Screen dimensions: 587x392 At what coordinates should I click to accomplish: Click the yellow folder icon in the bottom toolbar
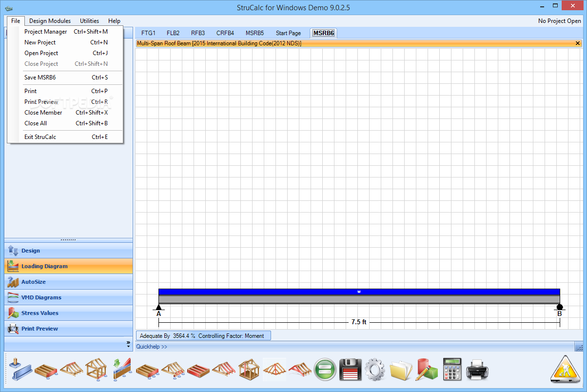[401, 370]
